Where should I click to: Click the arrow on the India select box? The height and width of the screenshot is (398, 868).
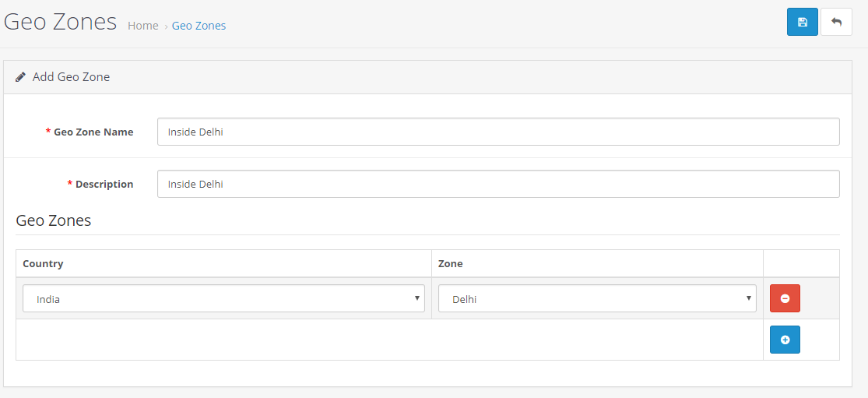click(x=416, y=298)
